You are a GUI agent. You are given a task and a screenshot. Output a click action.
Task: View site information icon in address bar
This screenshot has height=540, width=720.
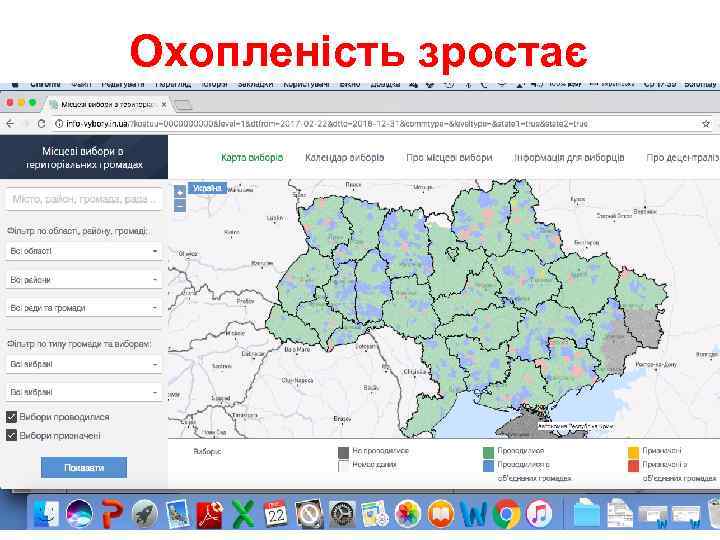[59, 124]
